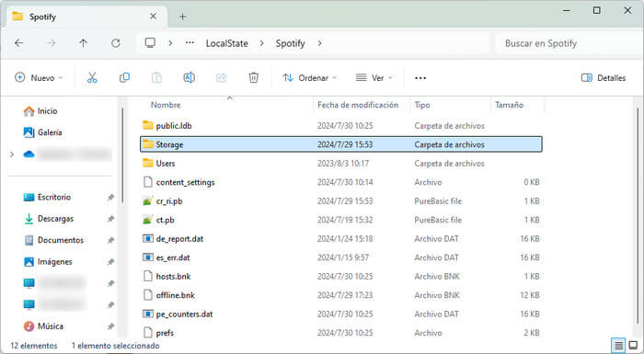The height and width of the screenshot is (354, 644).
Task: Click the hosts.bnk file icon
Action: [x=148, y=277]
